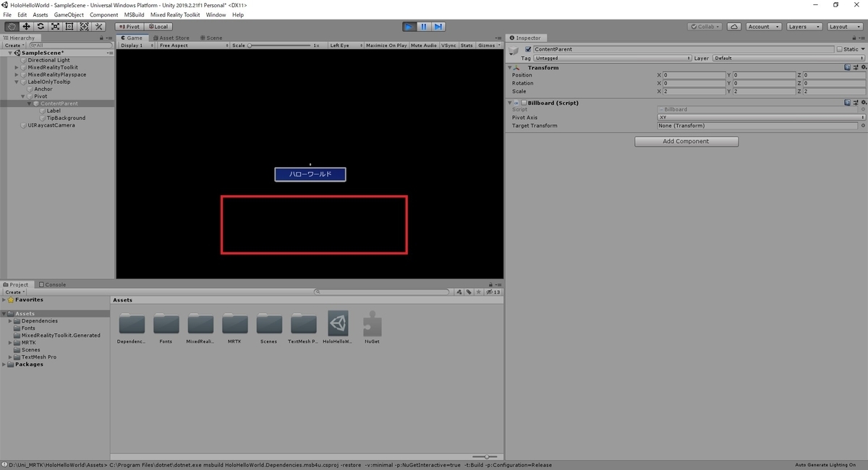Screen dimensions: 868x470
Task: Open the Layer dropdown showing Default
Action: (789, 58)
